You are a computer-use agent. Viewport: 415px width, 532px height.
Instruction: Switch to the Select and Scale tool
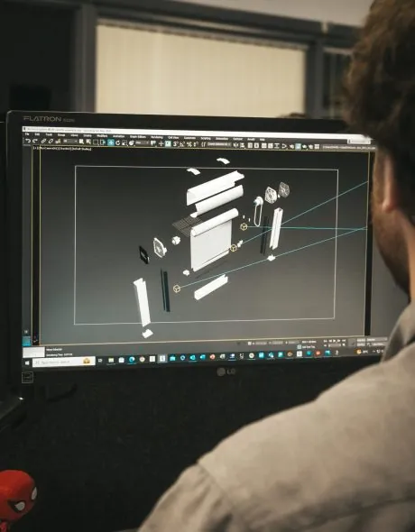point(124,142)
